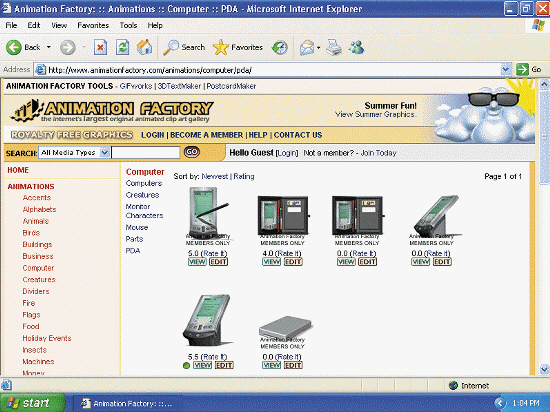This screenshot has width=550, height=412.
Task: Click the Internet zone status indicator
Action: click(x=469, y=386)
